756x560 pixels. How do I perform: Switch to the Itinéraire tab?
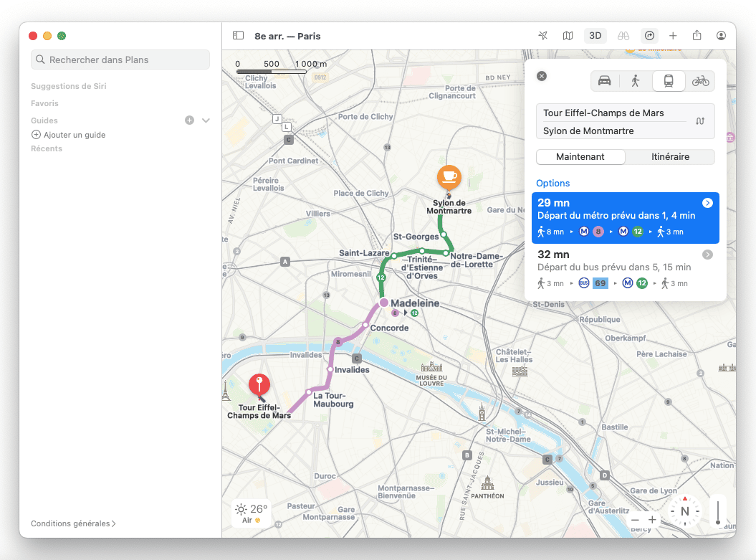point(670,157)
